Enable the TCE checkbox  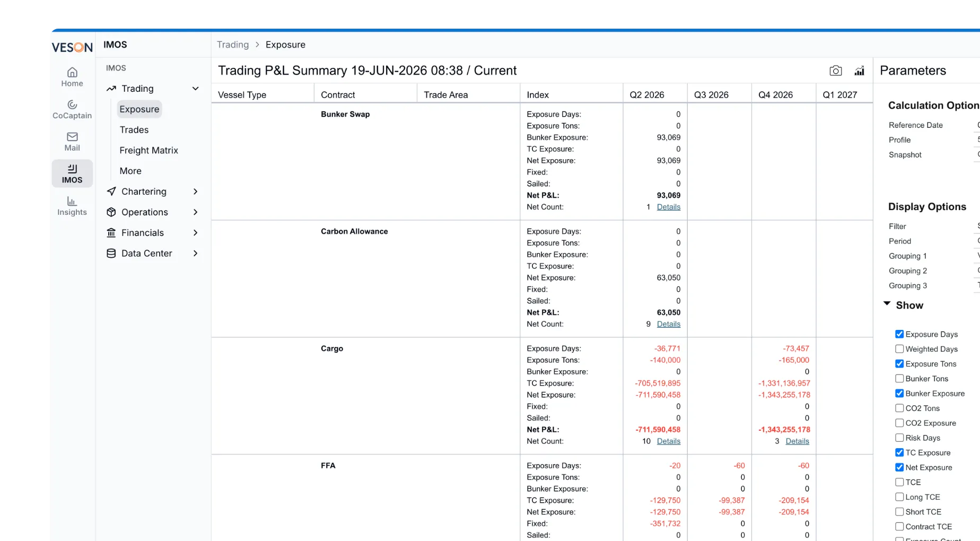click(x=899, y=483)
